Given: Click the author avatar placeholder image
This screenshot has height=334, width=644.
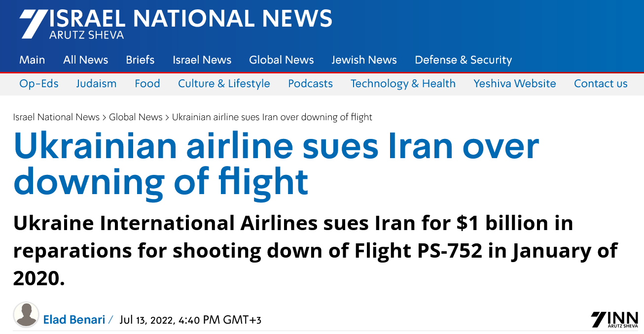Looking at the screenshot, I should point(26,315).
